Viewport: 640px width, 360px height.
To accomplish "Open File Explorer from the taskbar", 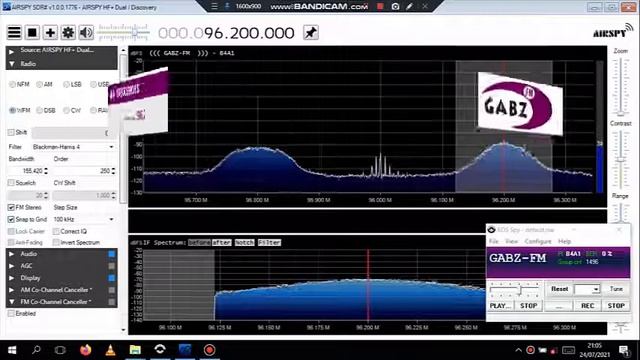I will pos(135,350).
